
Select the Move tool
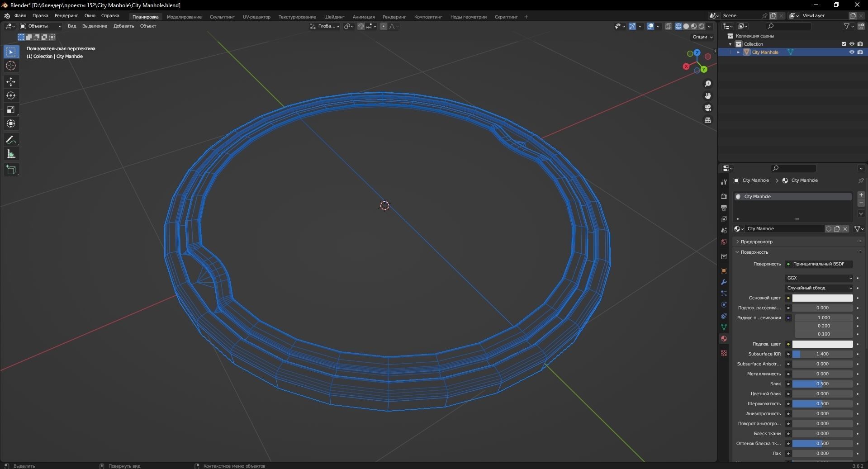(11, 82)
